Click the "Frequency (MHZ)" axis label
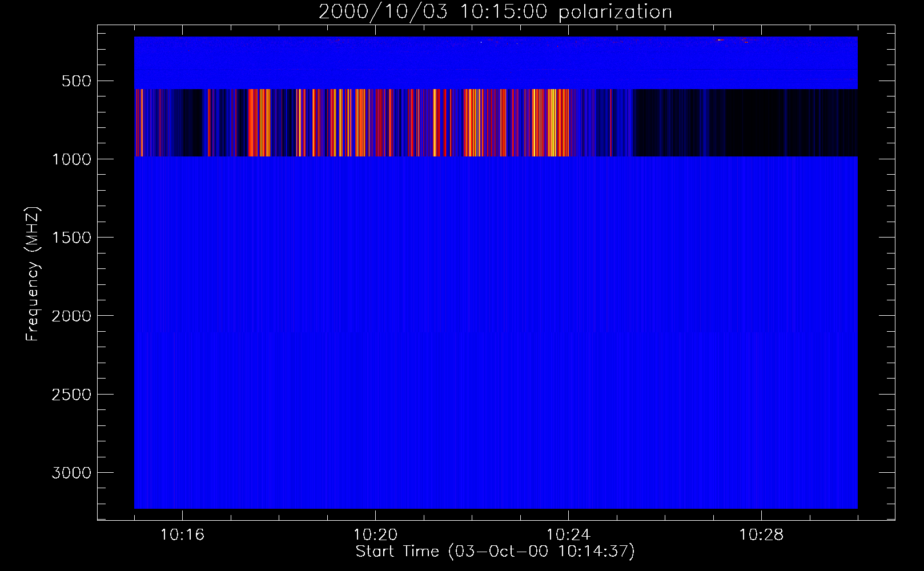Viewport: 924px width, 571px height. click(x=33, y=274)
